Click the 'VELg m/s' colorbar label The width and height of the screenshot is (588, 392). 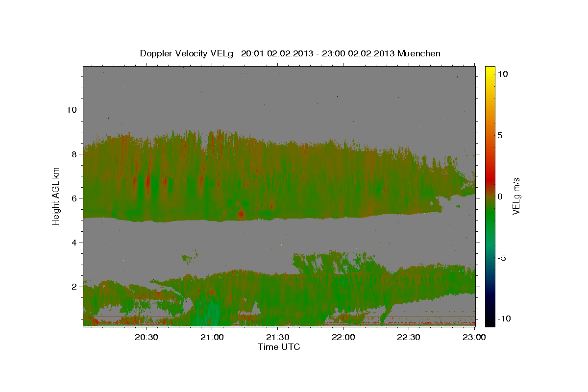pyautogui.click(x=516, y=196)
